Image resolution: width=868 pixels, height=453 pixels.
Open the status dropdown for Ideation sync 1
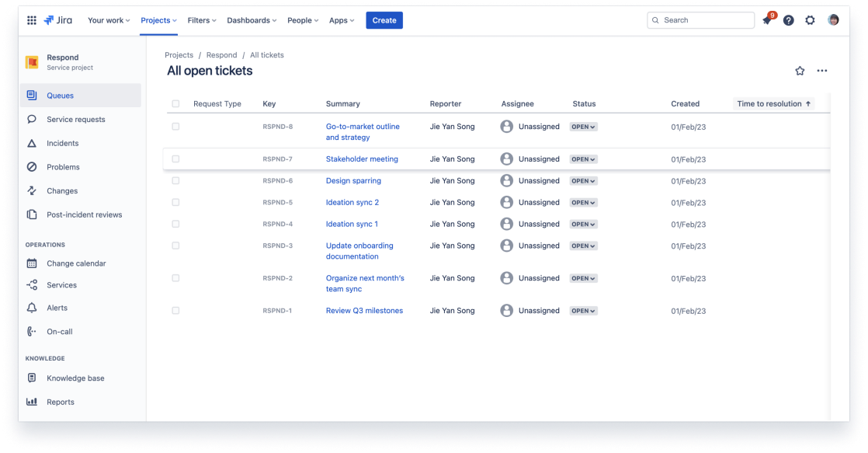click(584, 225)
